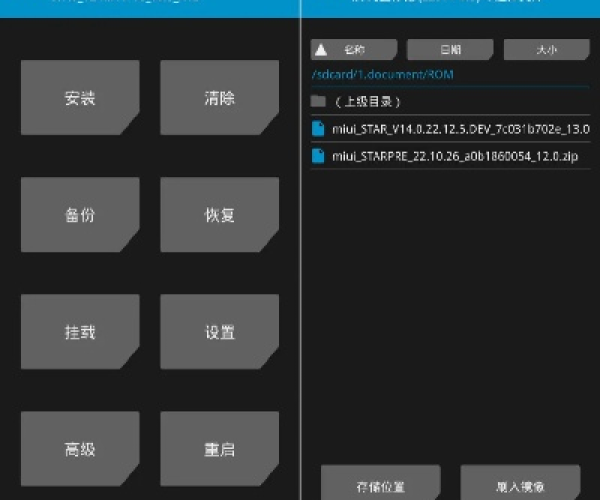
Task: Open the 清除 (Wipe) menu
Action: 219,98
